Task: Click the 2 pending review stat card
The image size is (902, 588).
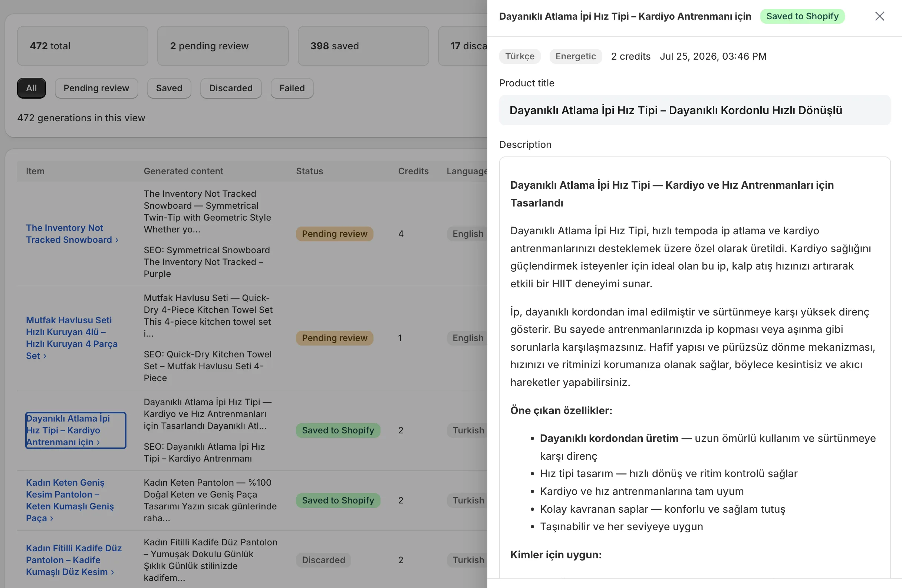Action: coord(223,46)
